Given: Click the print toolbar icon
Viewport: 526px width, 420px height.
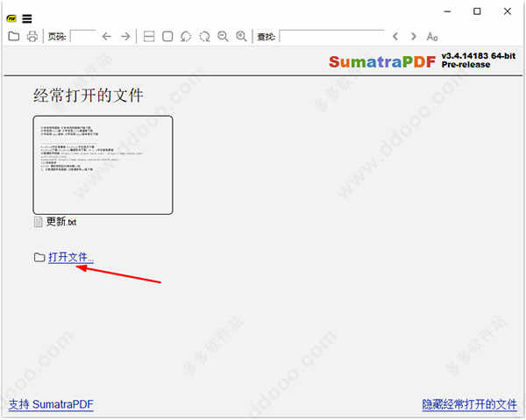Looking at the screenshot, I should coord(32,36).
